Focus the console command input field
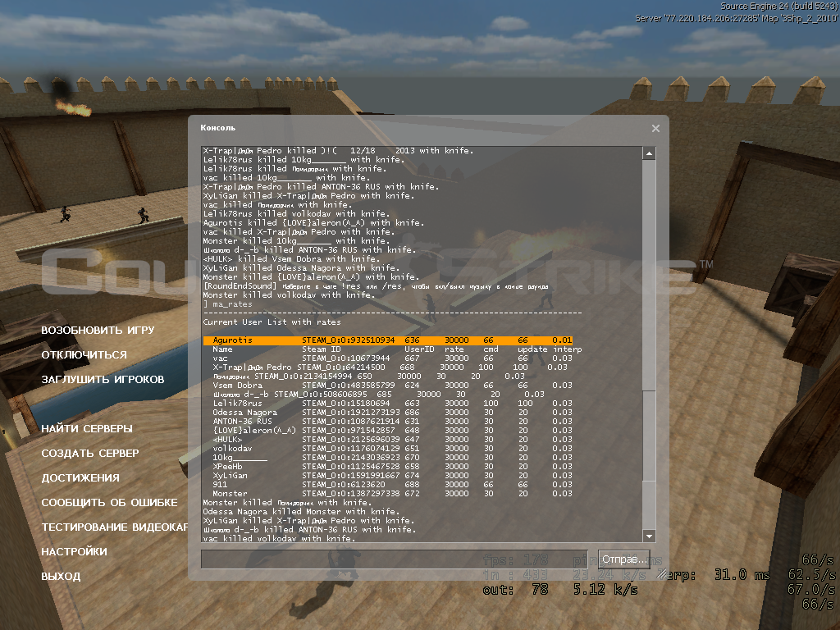Image resolution: width=840 pixels, height=630 pixels. 395,559
